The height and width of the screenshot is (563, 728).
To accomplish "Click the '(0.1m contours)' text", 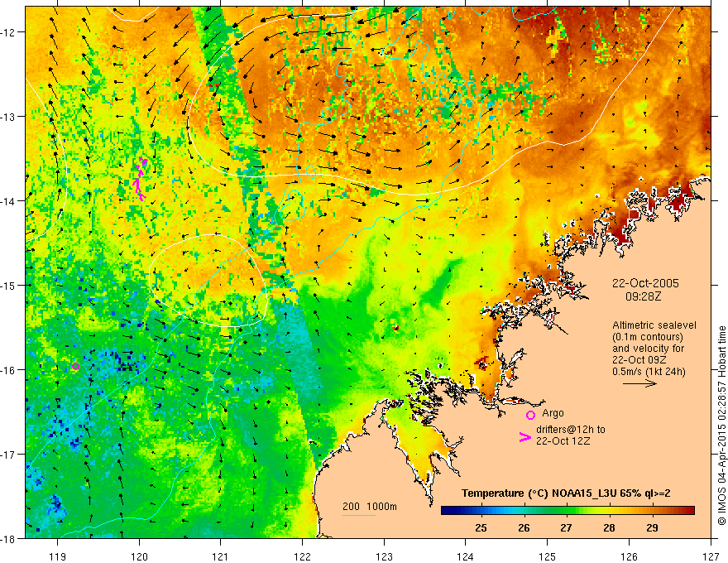I will pos(647,337).
